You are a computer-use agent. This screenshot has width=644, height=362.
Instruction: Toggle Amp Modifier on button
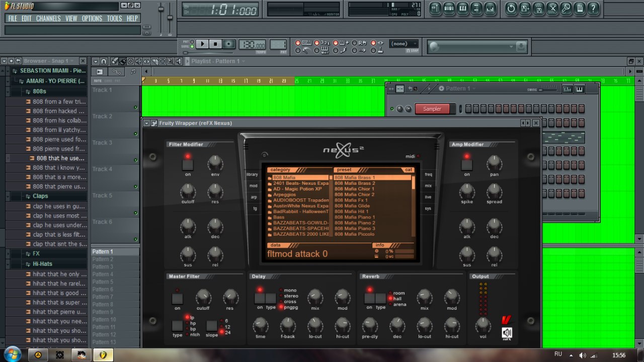pos(467,164)
